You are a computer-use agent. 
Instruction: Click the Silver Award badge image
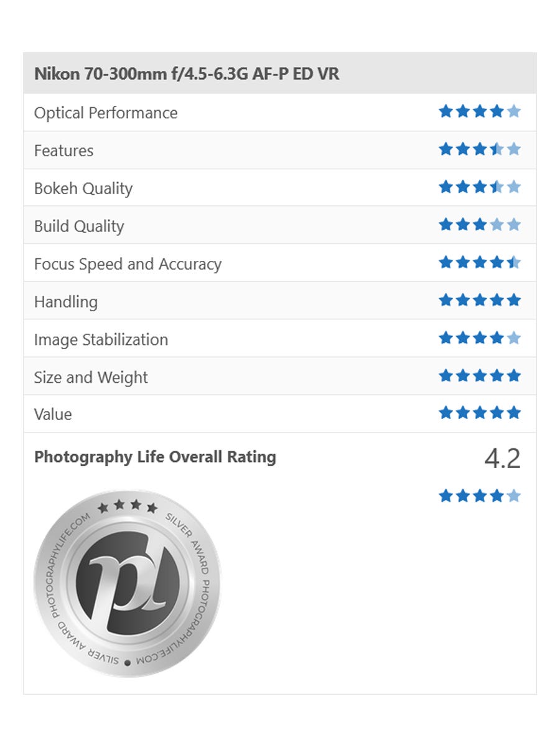pyautogui.click(x=127, y=583)
